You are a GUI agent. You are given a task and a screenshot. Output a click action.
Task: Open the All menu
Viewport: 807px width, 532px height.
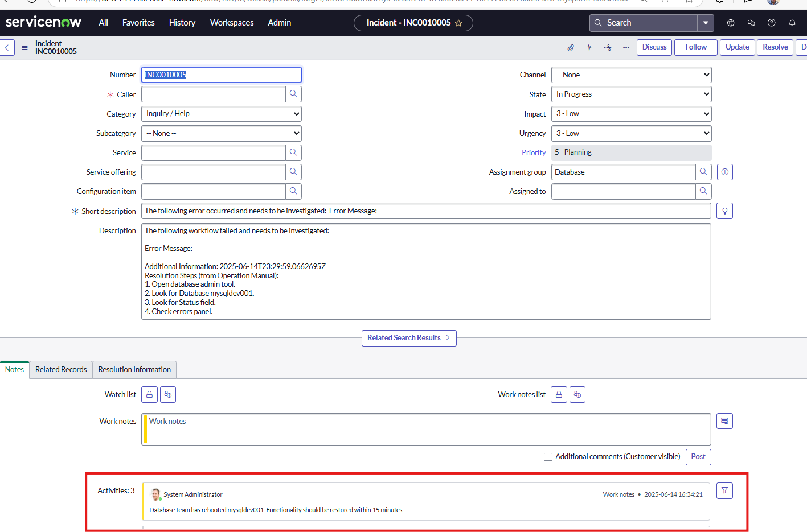[x=103, y=23]
